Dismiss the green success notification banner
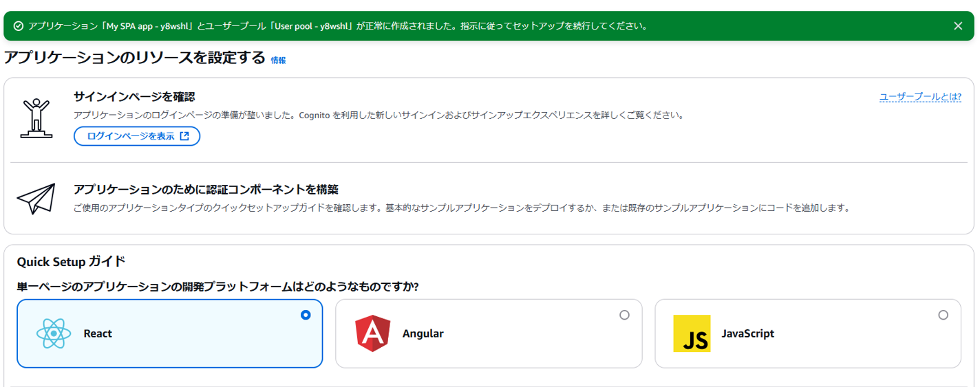 (958, 26)
